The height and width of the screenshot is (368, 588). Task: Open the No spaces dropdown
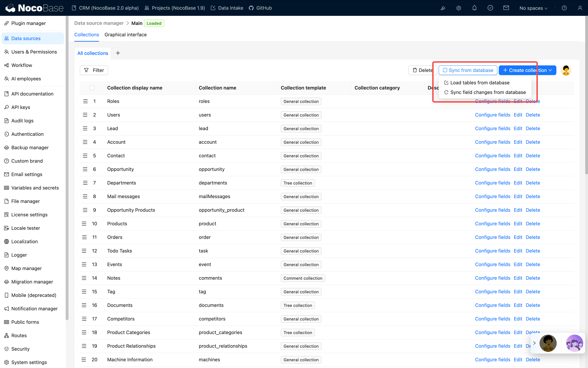coord(533,8)
